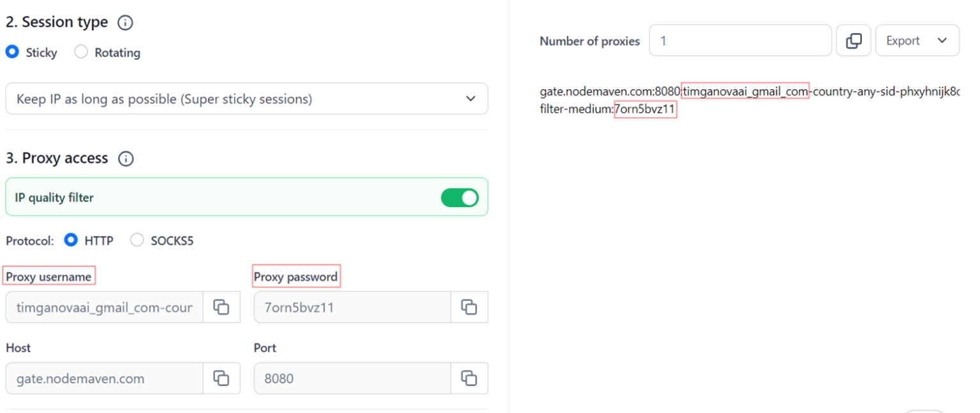Copy the host gate.nodemaven.com with copy icon
The width and height of the screenshot is (980, 413).
click(x=221, y=378)
